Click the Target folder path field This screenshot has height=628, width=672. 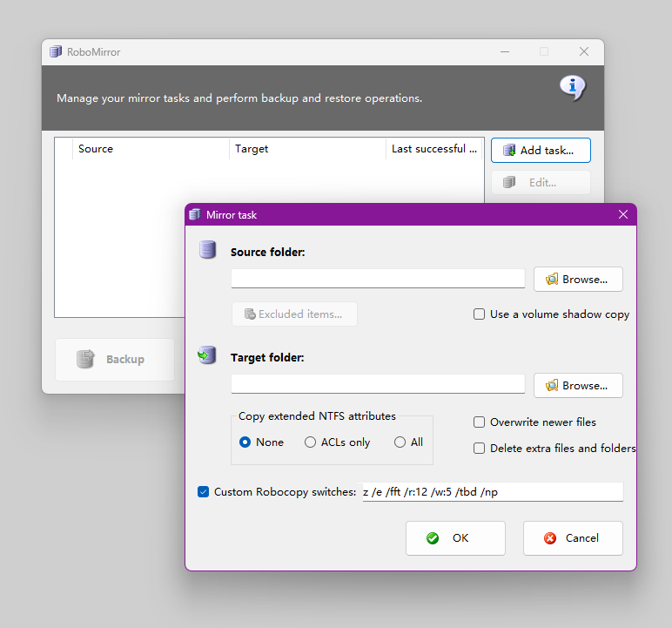click(378, 384)
